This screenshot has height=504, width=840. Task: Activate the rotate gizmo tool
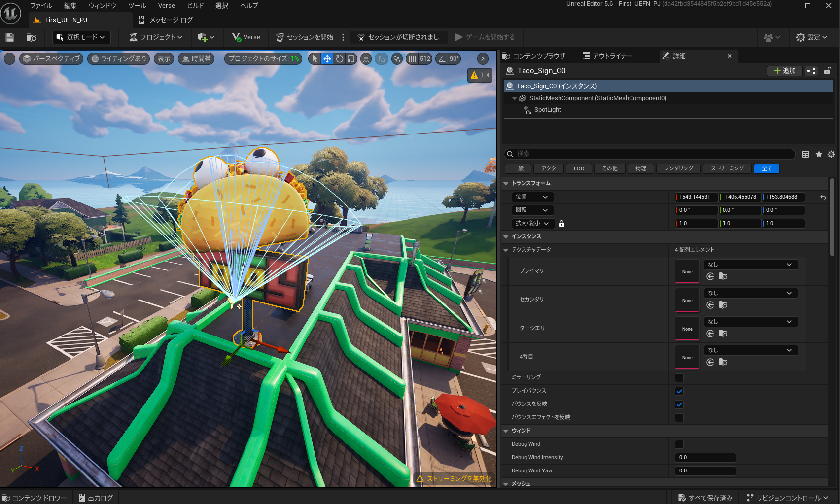coord(339,59)
